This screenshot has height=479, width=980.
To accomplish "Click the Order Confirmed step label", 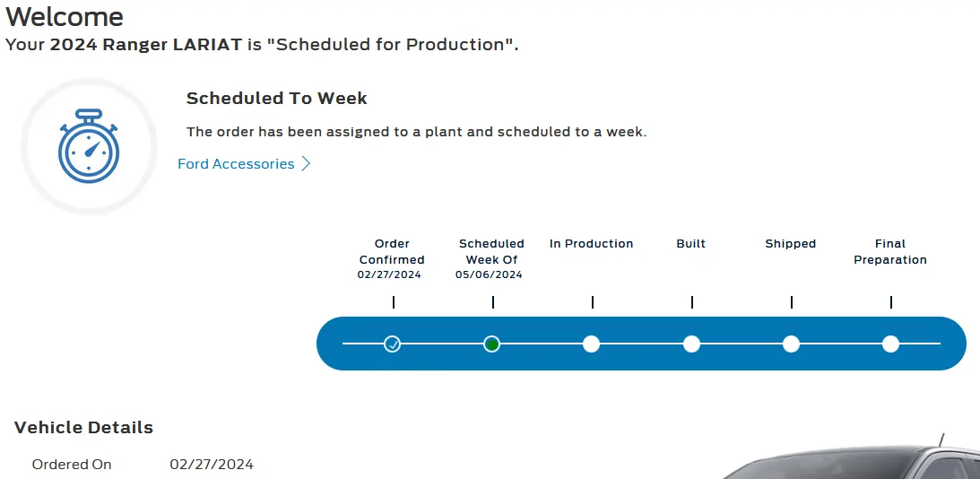I will (392, 251).
